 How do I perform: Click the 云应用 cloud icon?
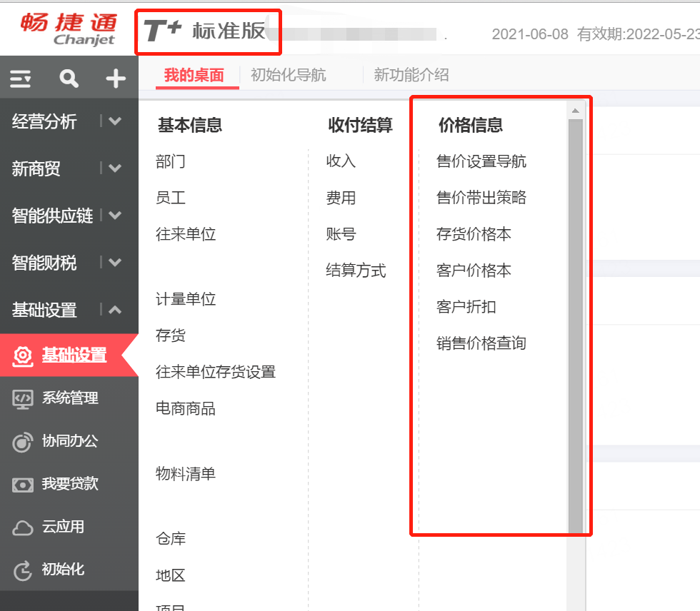(x=23, y=527)
